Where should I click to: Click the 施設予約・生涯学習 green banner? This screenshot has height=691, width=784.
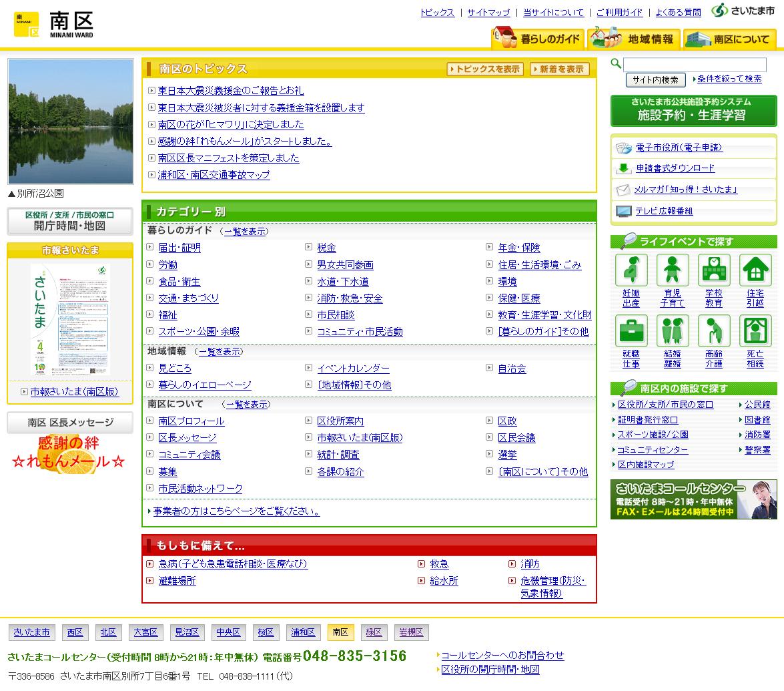tap(693, 111)
